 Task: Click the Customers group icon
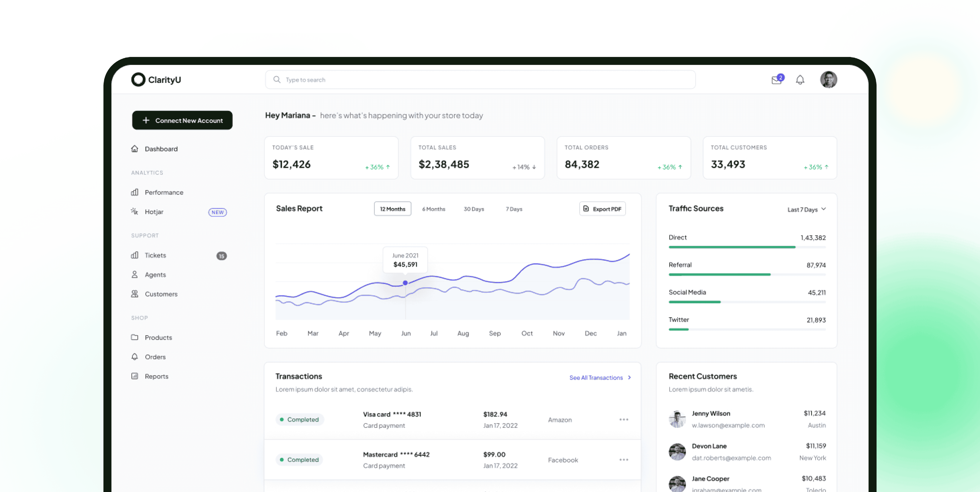[x=135, y=294]
